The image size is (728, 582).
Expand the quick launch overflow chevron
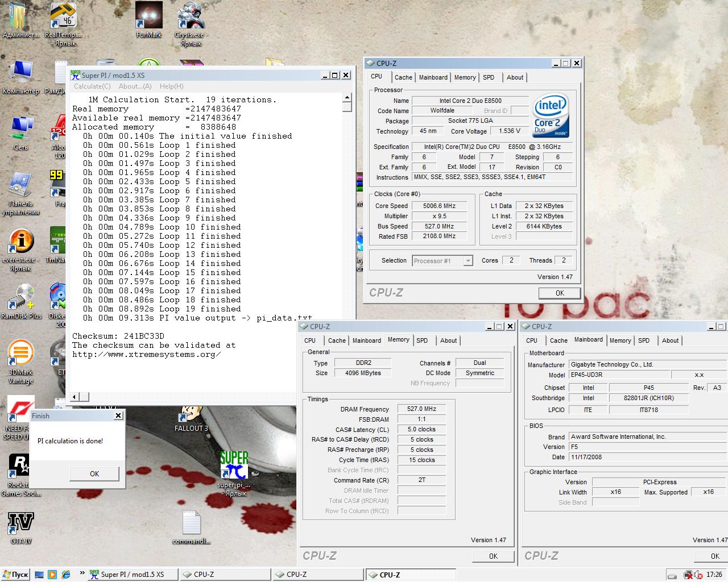coord(82,573)
